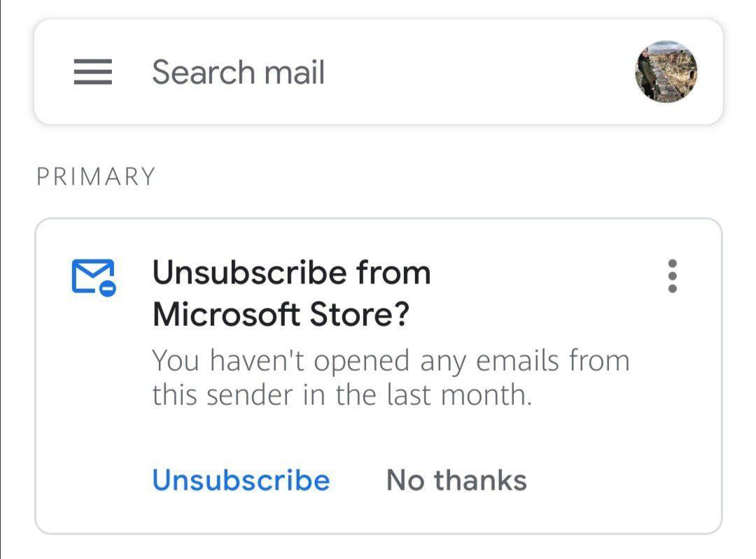
Task: Click the three horizontal lines icon
Action: 93,72
